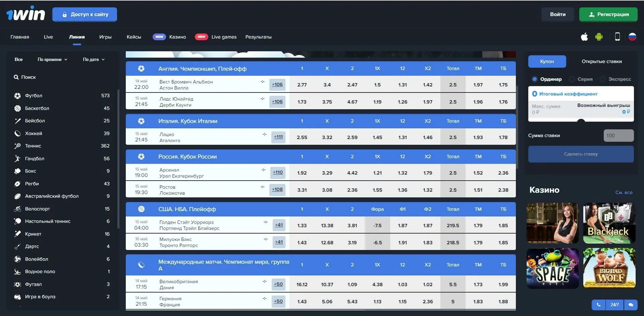
Task: Select Футбол in sports sidebar
Action: pyautogui.click(x=62, y=96)
